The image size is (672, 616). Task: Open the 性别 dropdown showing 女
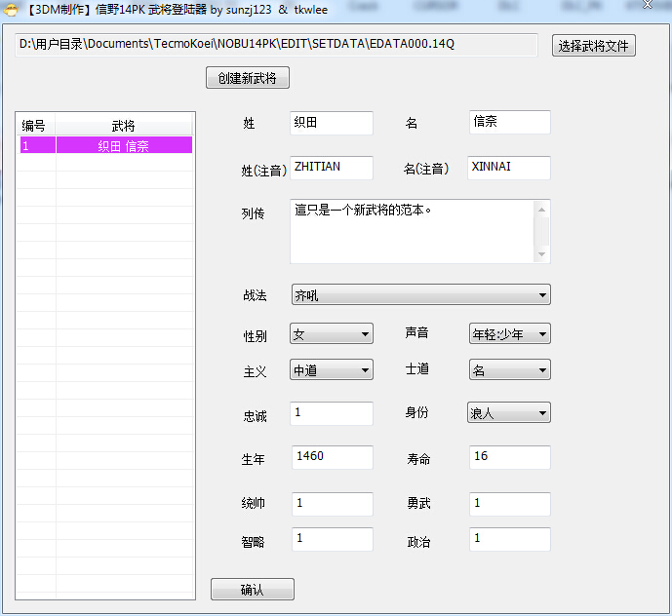[332, 333]
